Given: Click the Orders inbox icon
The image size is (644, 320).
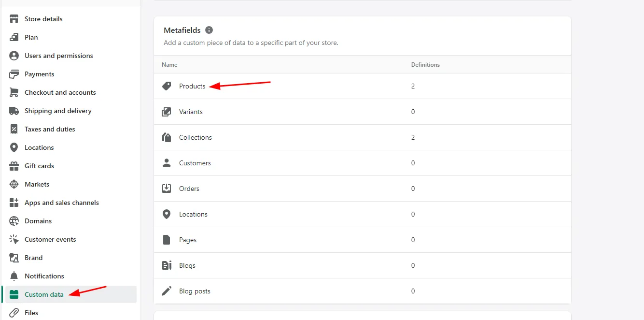Looking at the screenshot, I should 167,189.
